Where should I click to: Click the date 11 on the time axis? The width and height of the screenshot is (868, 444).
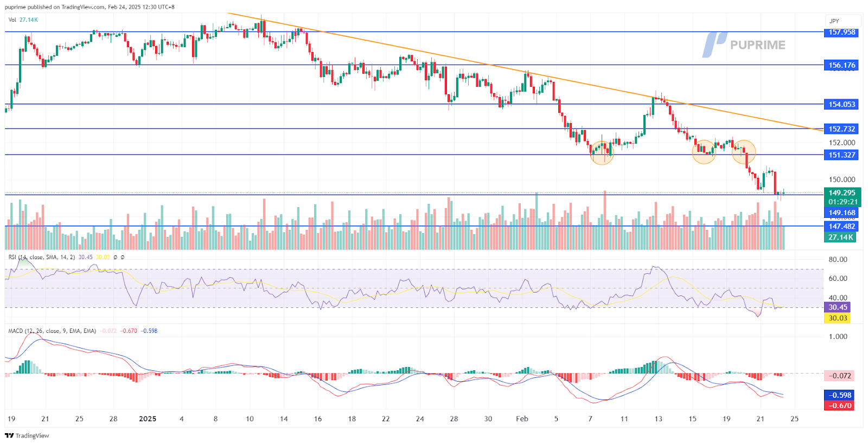pos(624,419)
